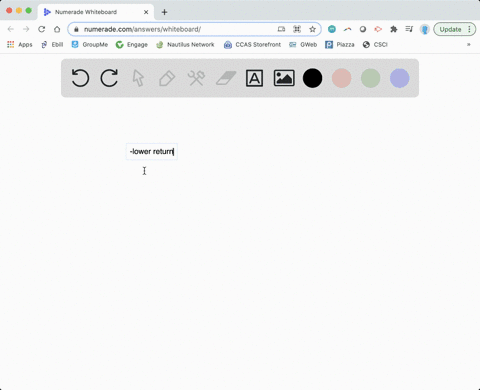The height and width of the screenshot is (390, 480).
Task: Bookmark this page with the star
Action: click(x=312, y=29)
